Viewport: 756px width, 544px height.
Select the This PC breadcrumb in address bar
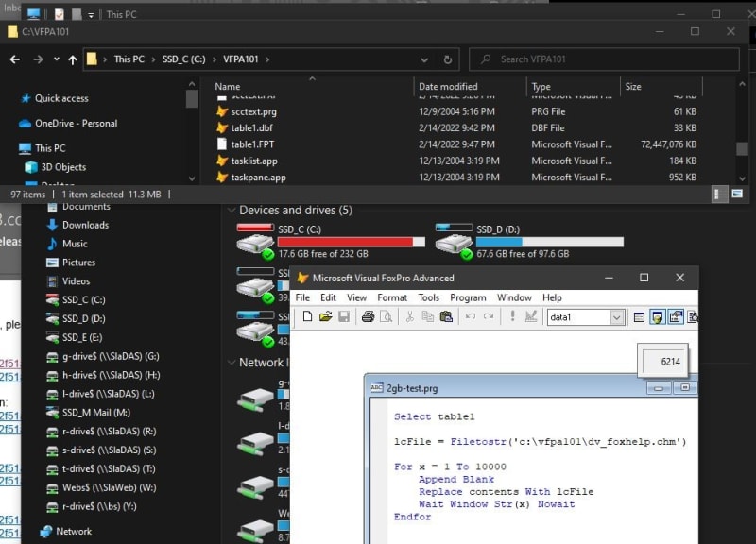pyautogui.click(x=129, y=59)
